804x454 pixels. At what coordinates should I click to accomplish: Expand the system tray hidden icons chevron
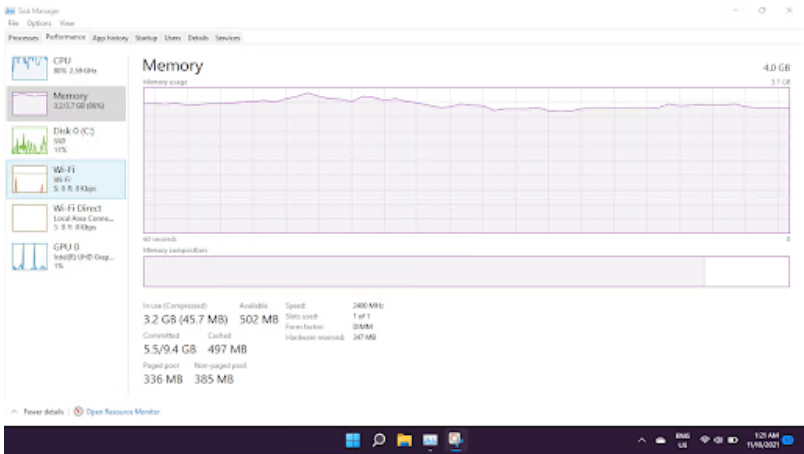click(642, 440)
